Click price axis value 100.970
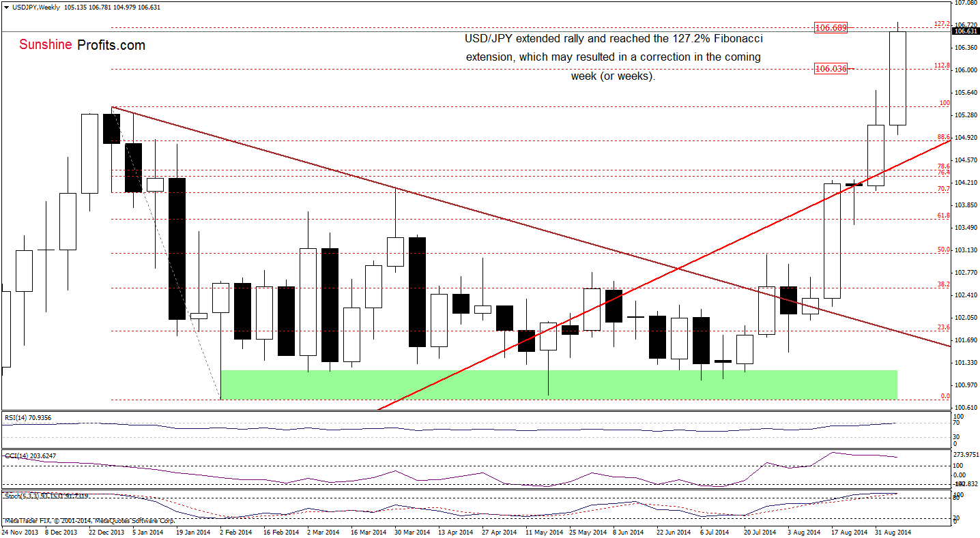 click(x=966, y=385)
